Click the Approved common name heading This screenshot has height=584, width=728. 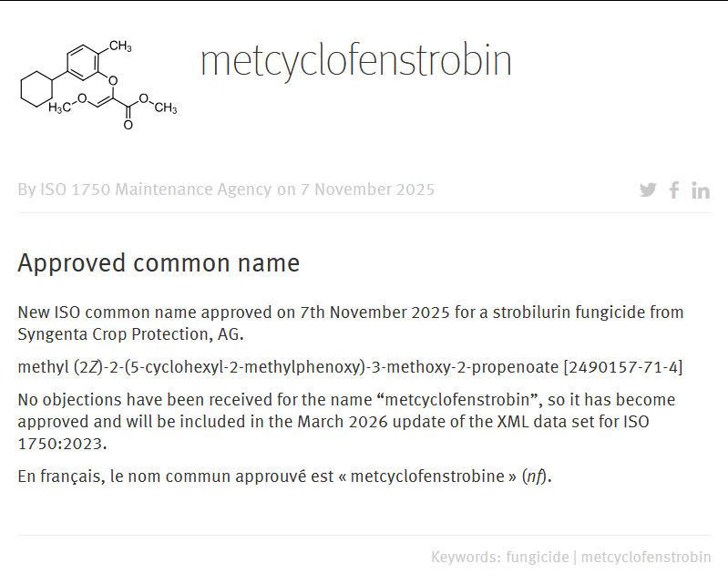[159, 263]
